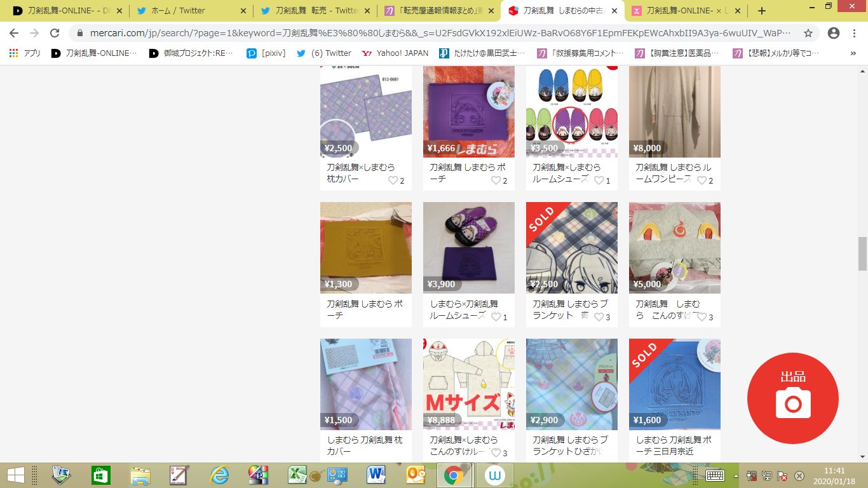Open the ¥8,000 room dress listing image
Viewport: 868px width, 488px height.
[675, 112]
